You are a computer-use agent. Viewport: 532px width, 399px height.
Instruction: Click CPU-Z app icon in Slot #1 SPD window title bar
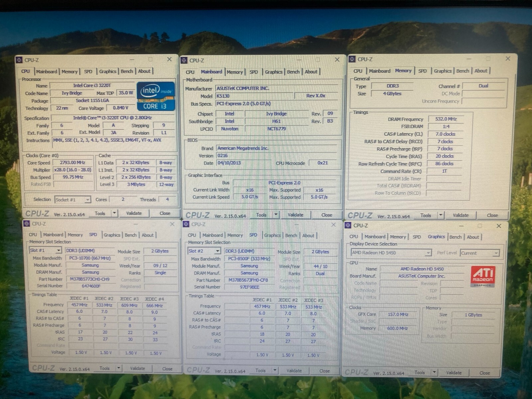click(27, 224)
